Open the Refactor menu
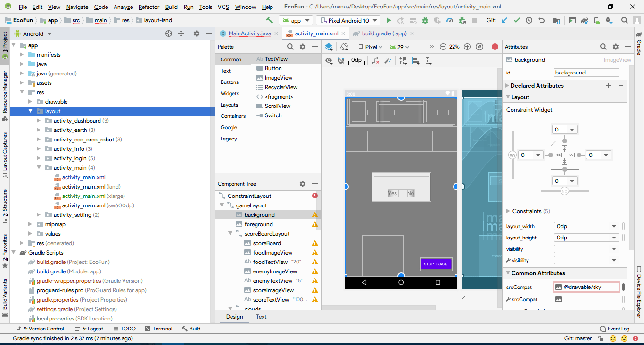644x345 pixels. click(149, 7)
